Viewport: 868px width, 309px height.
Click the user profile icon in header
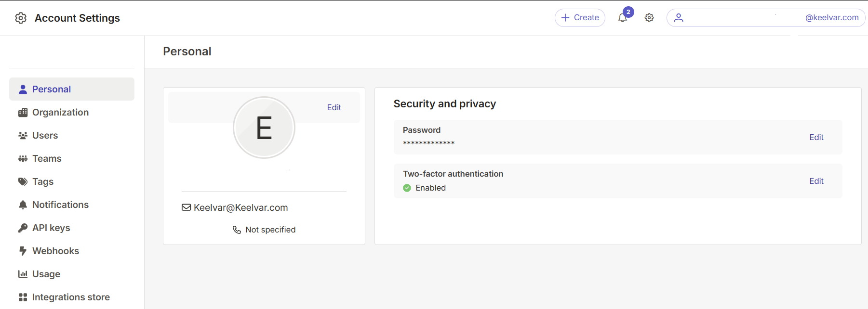(679, 18)
